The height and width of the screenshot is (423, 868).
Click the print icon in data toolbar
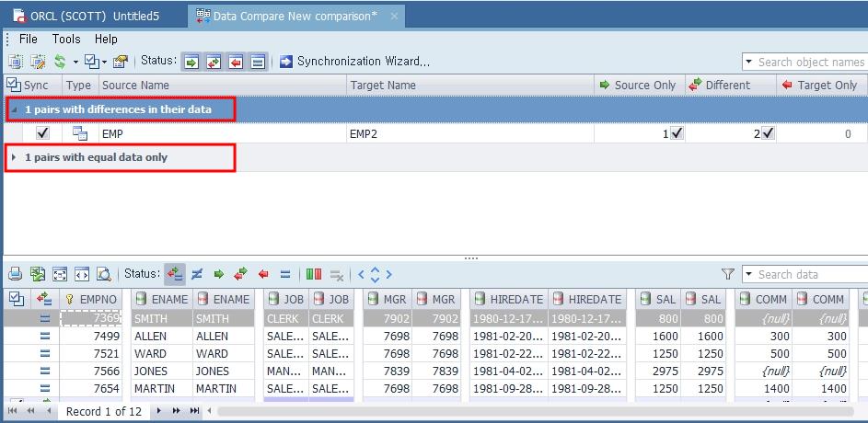pos(16,274)
